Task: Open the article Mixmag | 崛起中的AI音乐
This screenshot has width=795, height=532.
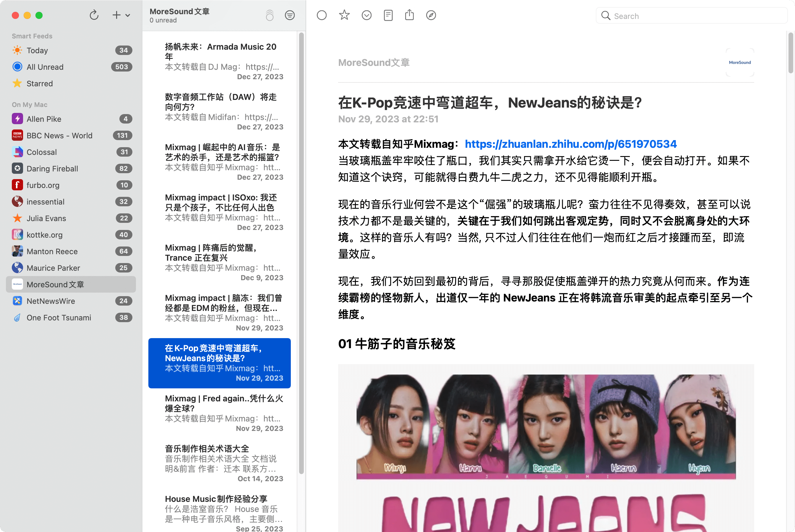Action: pos(220,162)
